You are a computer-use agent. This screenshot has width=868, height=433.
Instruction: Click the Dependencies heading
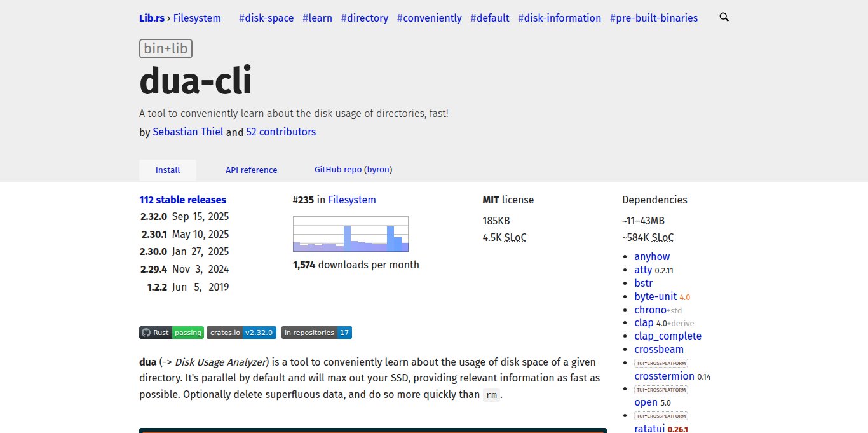pos(654,200)
